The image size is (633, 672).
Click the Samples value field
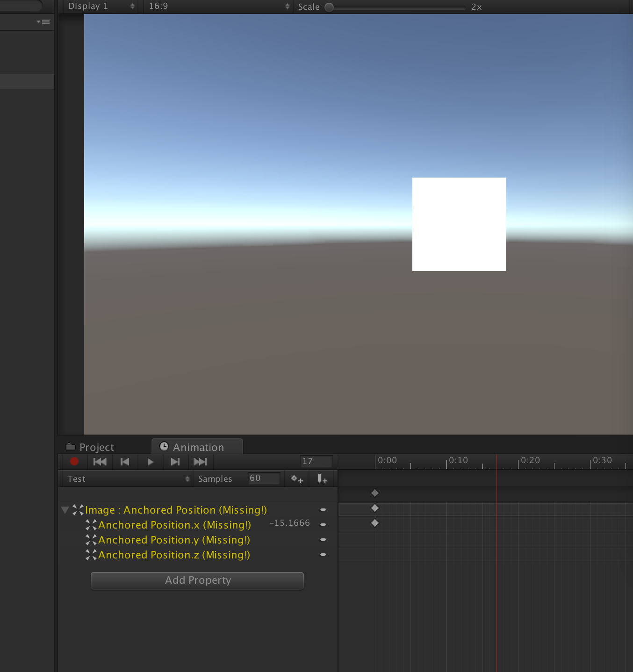click(264, 479)
